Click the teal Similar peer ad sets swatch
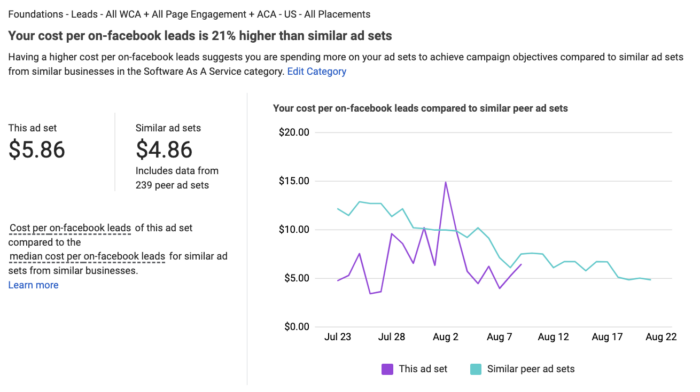This screenshot has height=392, width=700. pos(475,369)
